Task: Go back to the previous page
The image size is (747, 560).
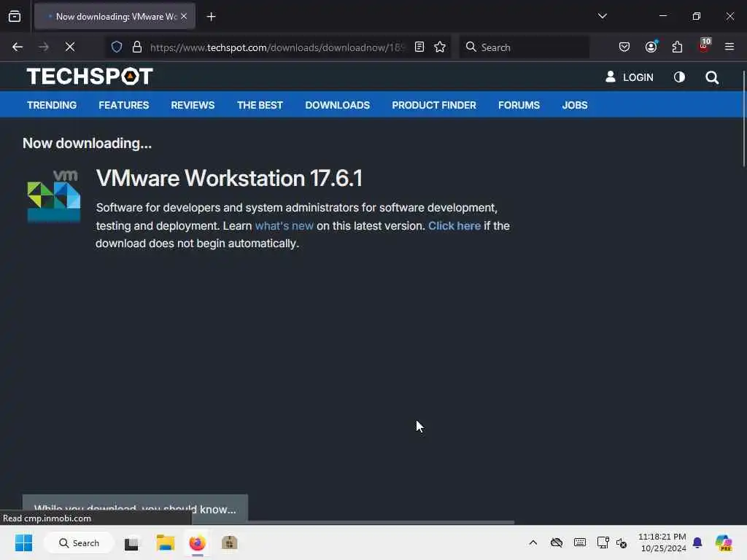Action: click(x=18, y=47)
